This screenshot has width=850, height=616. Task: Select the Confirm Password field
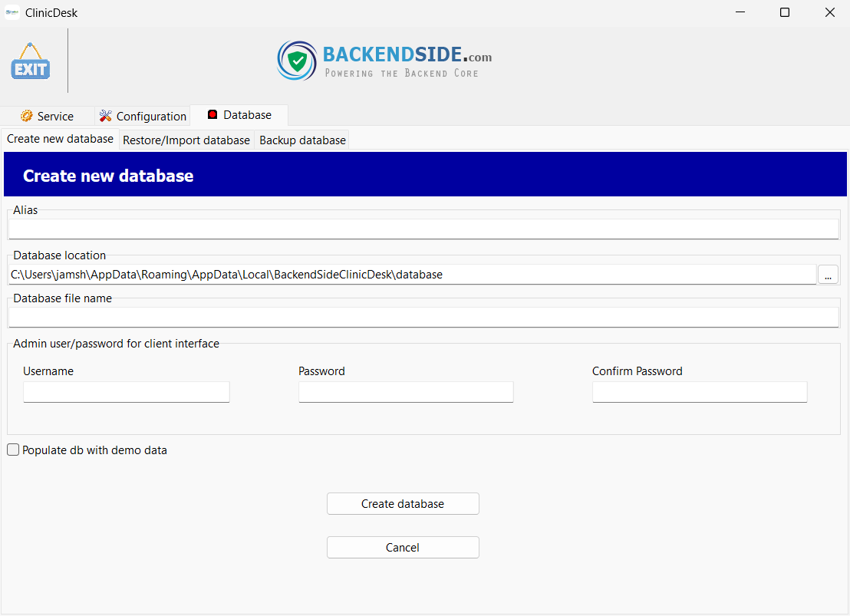pos(700,392)
